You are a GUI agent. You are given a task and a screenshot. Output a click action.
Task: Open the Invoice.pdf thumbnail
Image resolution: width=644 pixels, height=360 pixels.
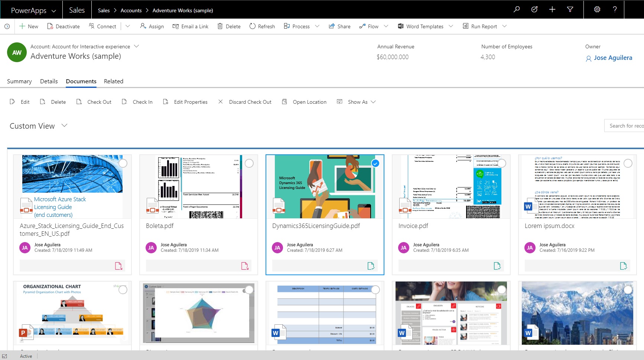point(451,187)
